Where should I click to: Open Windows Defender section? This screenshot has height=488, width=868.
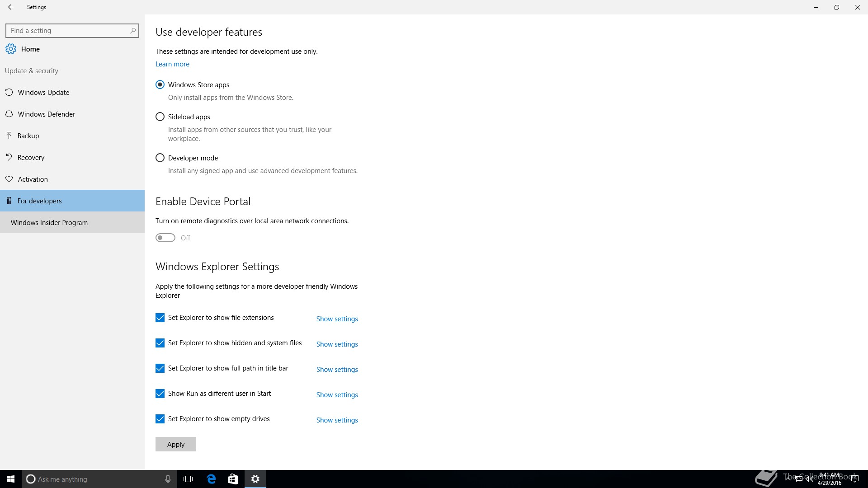point(72,114)
